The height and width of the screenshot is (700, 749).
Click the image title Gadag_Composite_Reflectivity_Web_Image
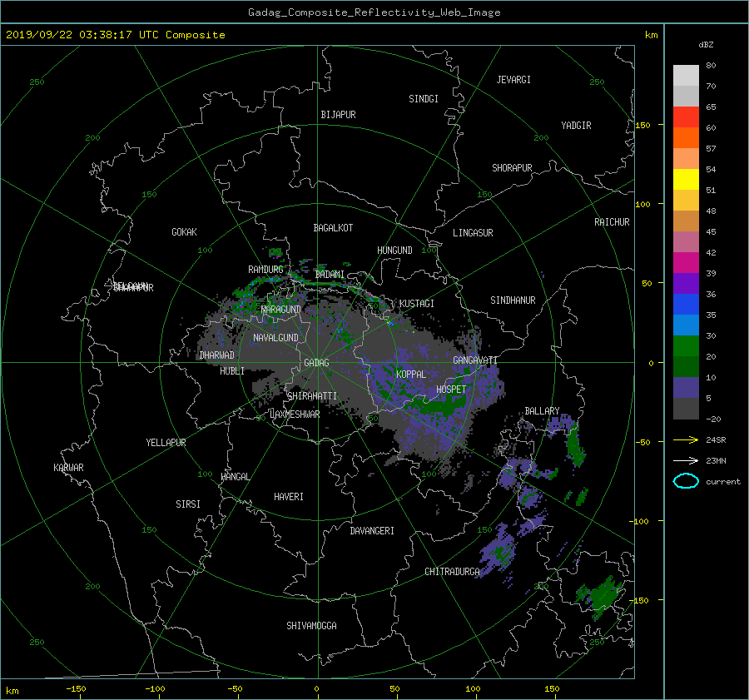[x=374, y=12]
